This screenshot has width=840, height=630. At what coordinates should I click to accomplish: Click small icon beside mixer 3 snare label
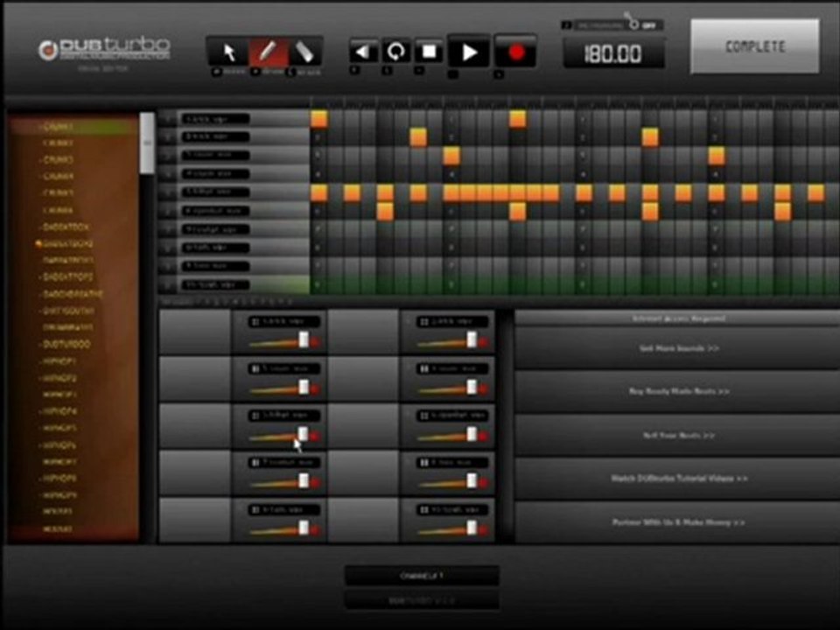pos(255,368)
